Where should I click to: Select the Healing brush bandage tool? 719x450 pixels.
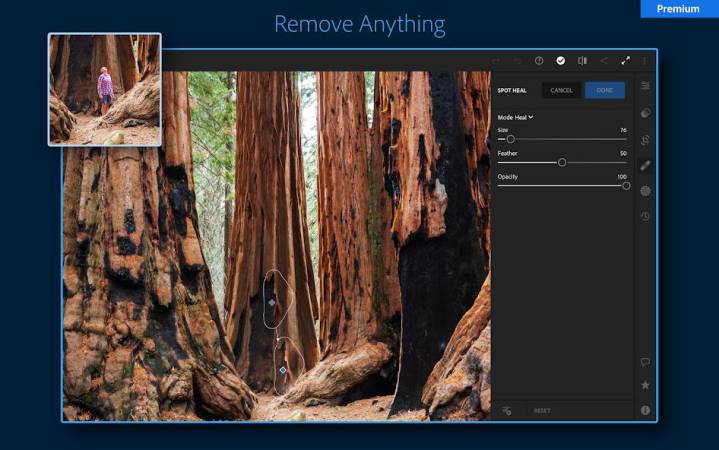click(x=645, y=165)
